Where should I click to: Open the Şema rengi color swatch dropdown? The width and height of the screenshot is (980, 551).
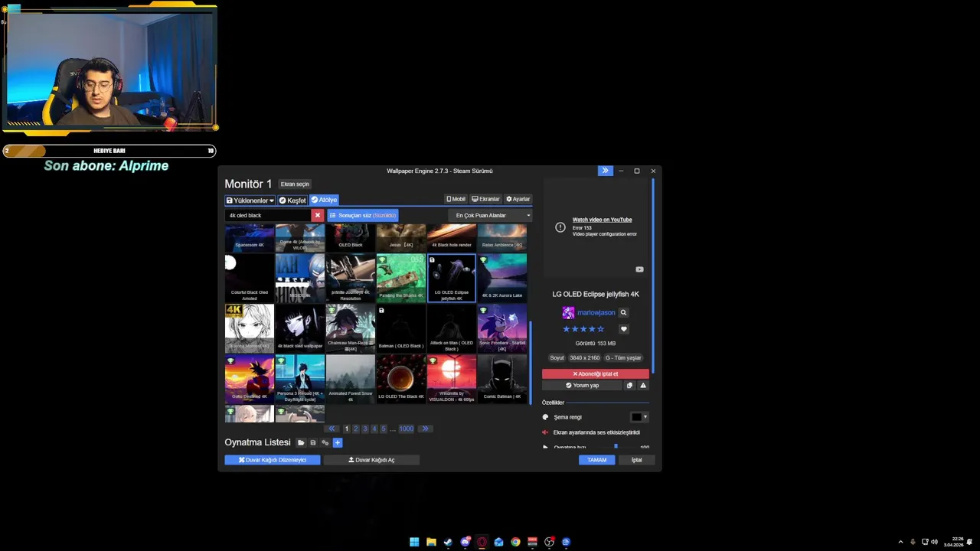point(639,417)
